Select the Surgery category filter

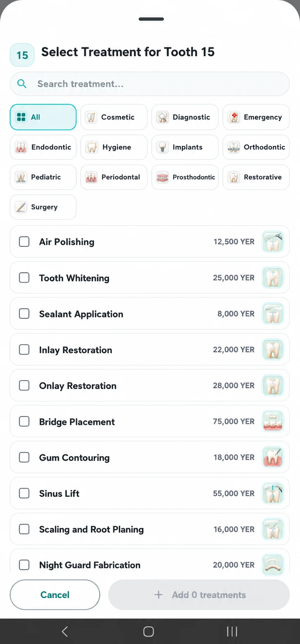point(43,207)
